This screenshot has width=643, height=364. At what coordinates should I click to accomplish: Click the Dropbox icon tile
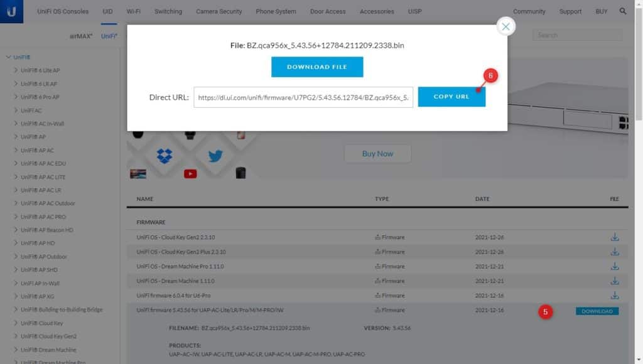pyautogui.click(x=165, y=156)
